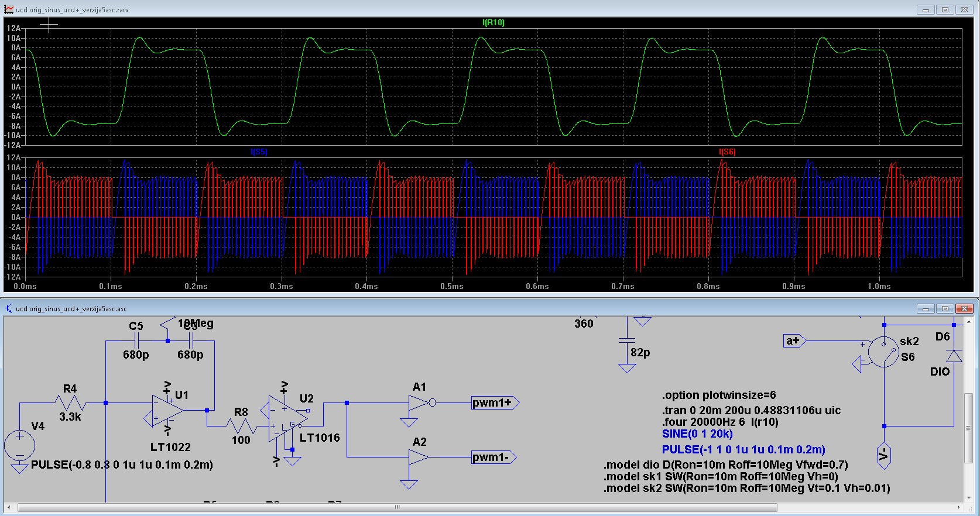Click the waveform window title icon
The image size is (980, 516).
pyautogui.click(x=9, y=9)
